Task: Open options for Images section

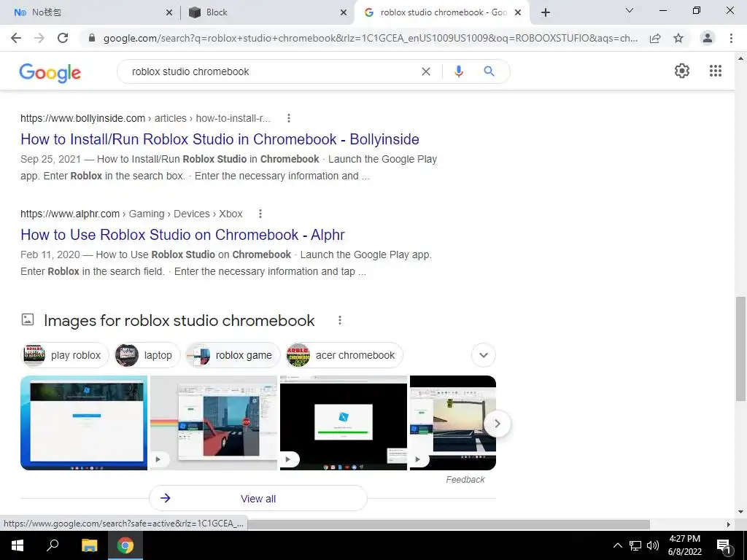Action: tap(340, 321)
